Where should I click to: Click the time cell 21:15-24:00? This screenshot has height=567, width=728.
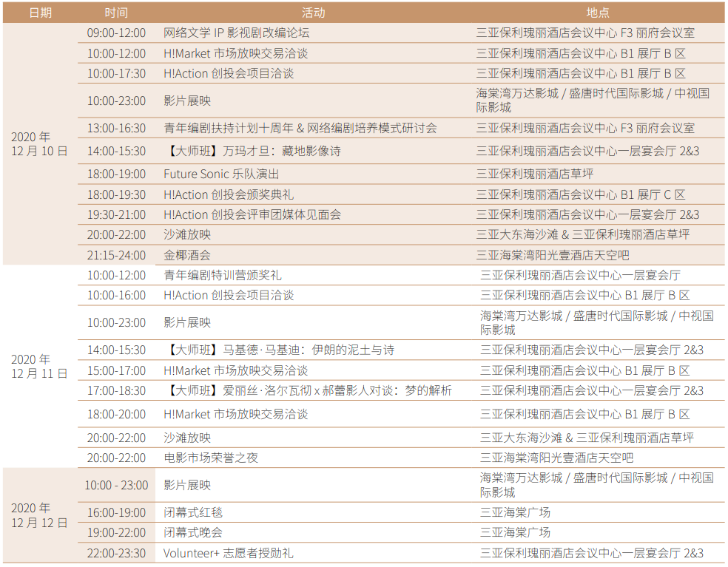pyautogui.click(x=117, y=255)
